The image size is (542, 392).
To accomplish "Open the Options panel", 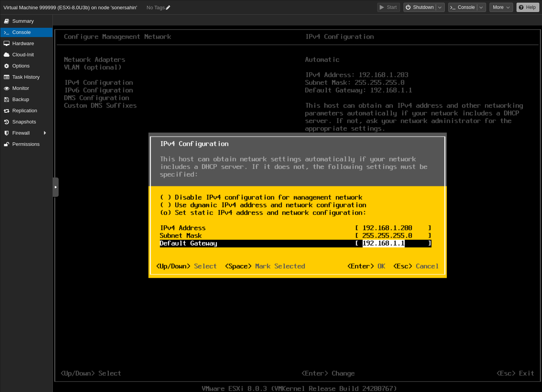I will coord(7,66).
